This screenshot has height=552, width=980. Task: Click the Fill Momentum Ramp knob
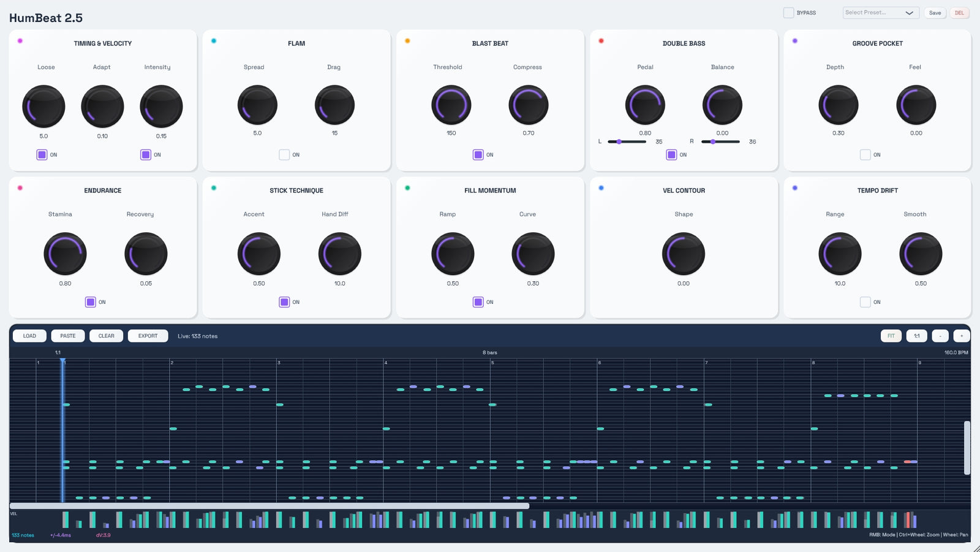453,254
